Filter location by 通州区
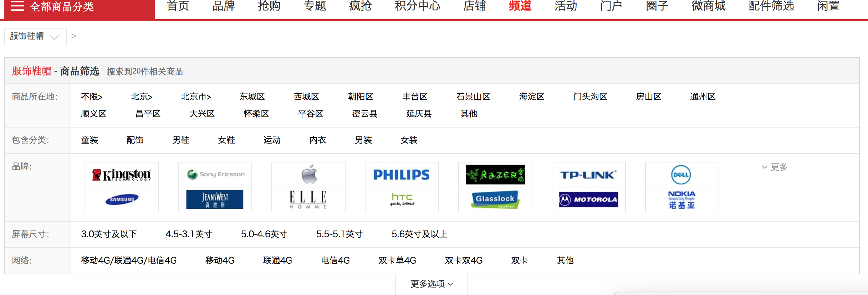Screen dimensions: 868x295 [703, 97]
